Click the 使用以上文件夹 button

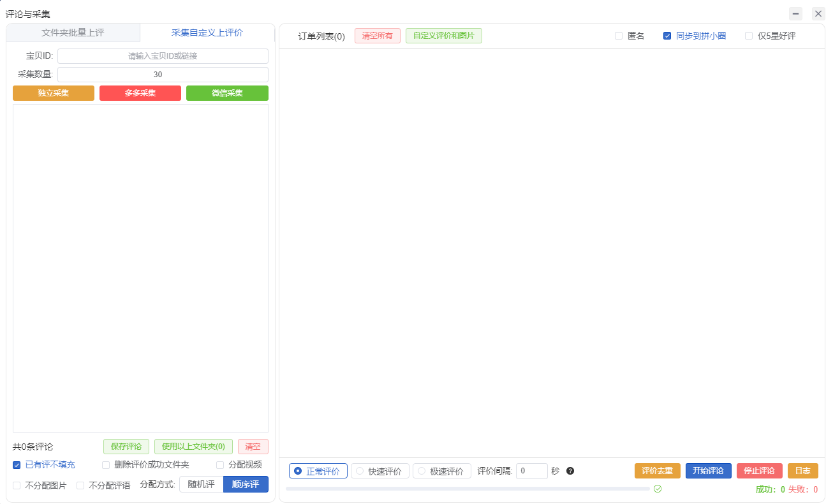(193, 447)
